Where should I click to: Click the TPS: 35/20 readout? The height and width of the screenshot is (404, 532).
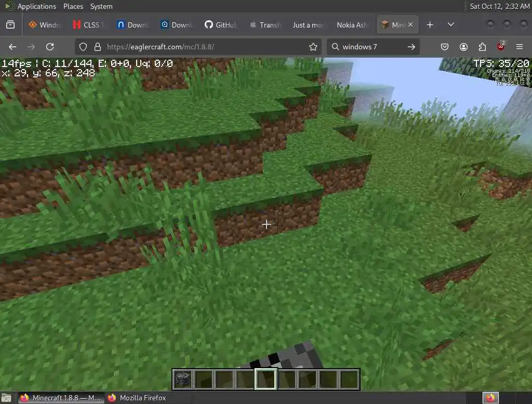pyautogui.click(x=501, y=63)
